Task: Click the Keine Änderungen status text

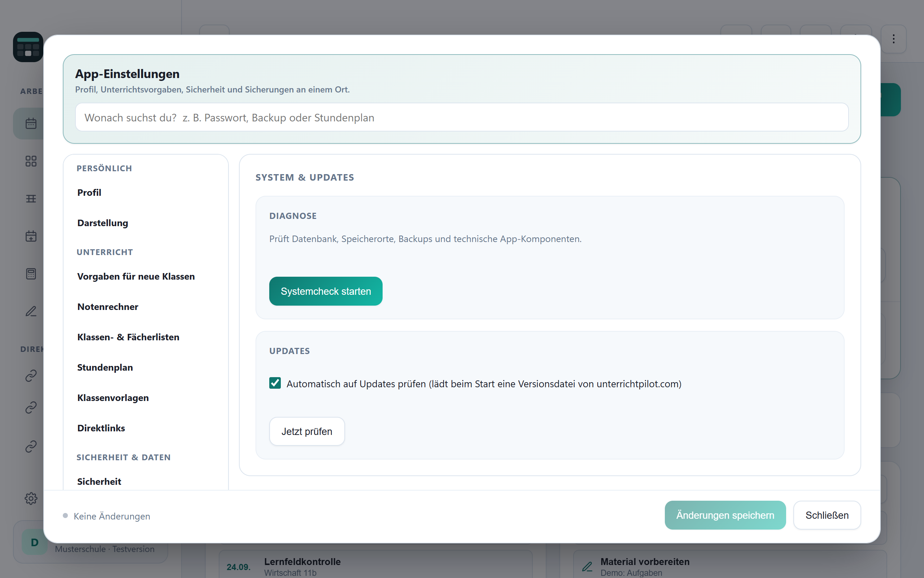Action: tap(112, 516)
